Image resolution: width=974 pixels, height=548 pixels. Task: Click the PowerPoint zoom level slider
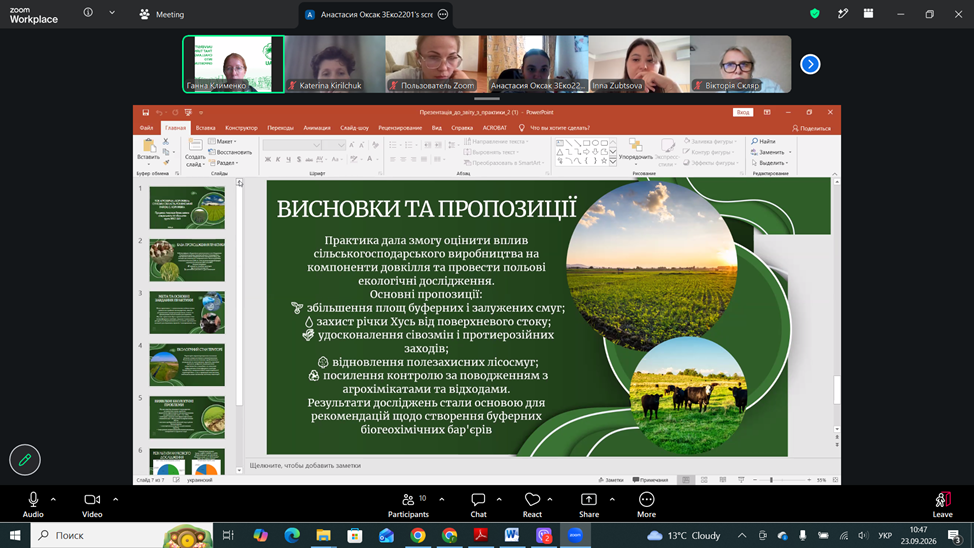[x=782, y=480]
